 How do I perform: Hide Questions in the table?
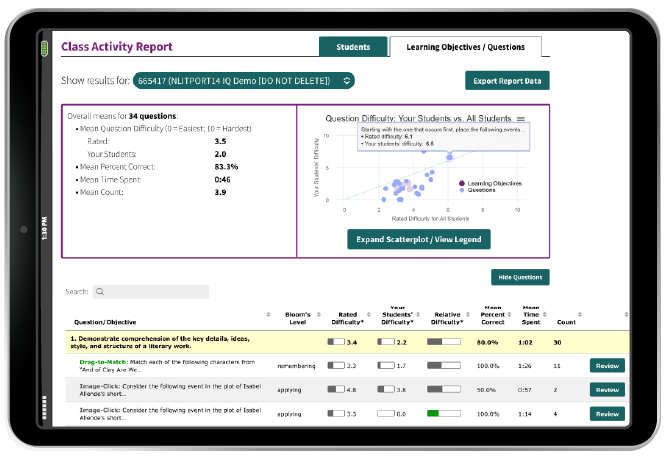pos(520,277)
